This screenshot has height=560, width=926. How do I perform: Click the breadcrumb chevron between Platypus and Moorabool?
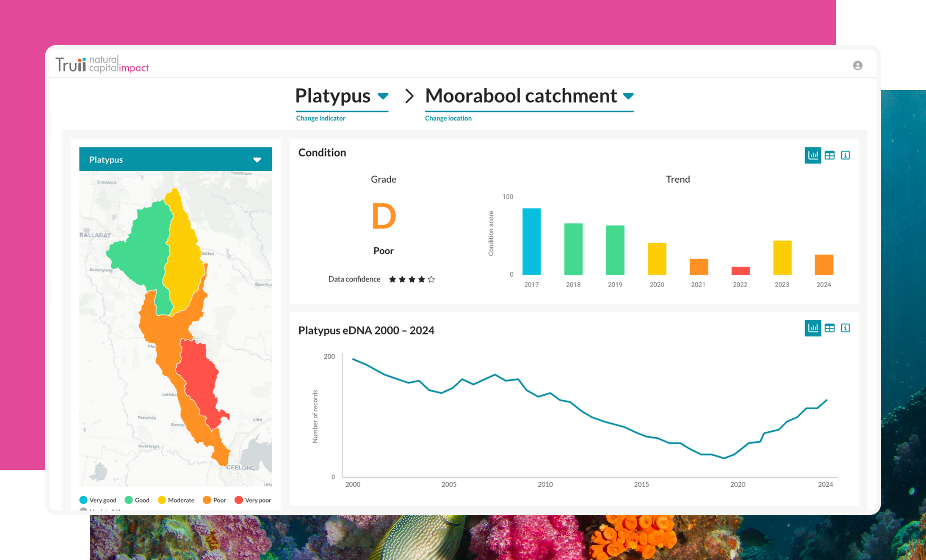[409, 96]
